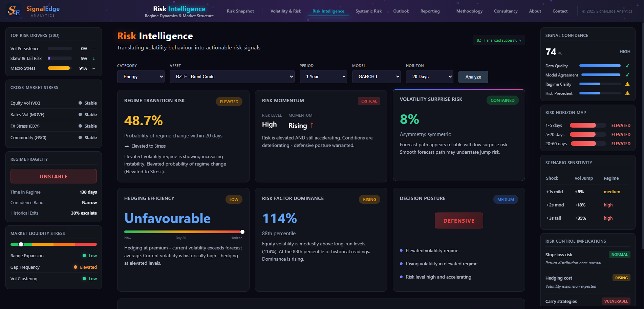The width and height of the screenshot is (644, 309).
Task: Click the warning icon beside Regime Clarity
Action: tap(627, 84)
